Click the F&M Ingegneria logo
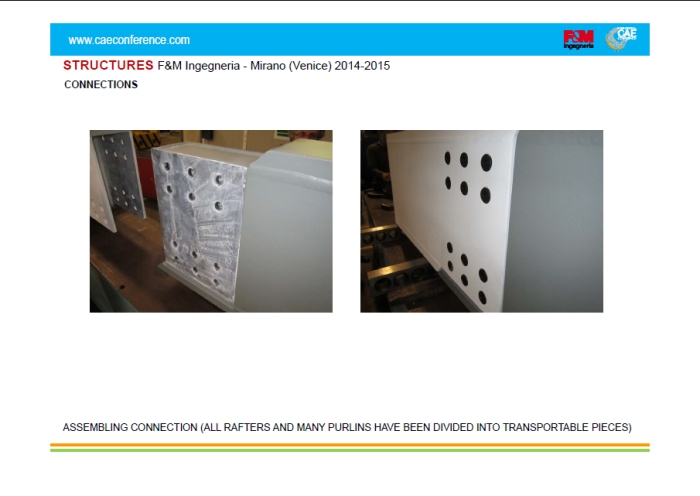The image size is (700, 496). tap(578, 39)
